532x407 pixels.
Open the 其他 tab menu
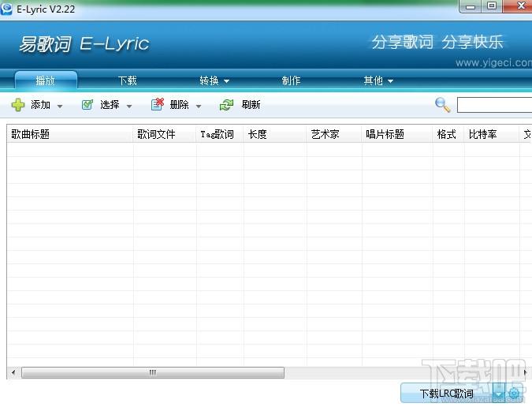coord(378,80)
